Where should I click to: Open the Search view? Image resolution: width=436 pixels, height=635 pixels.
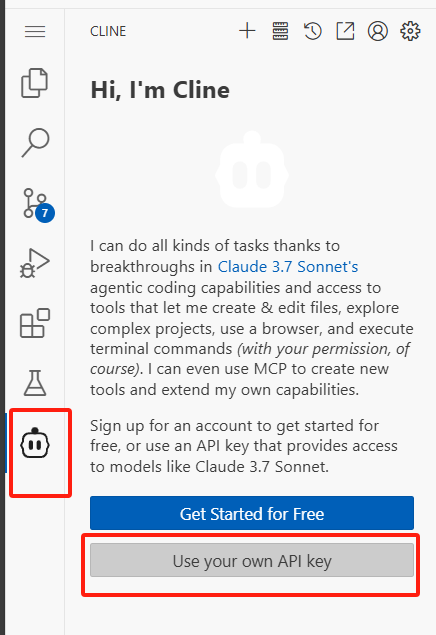pos(35,143)
